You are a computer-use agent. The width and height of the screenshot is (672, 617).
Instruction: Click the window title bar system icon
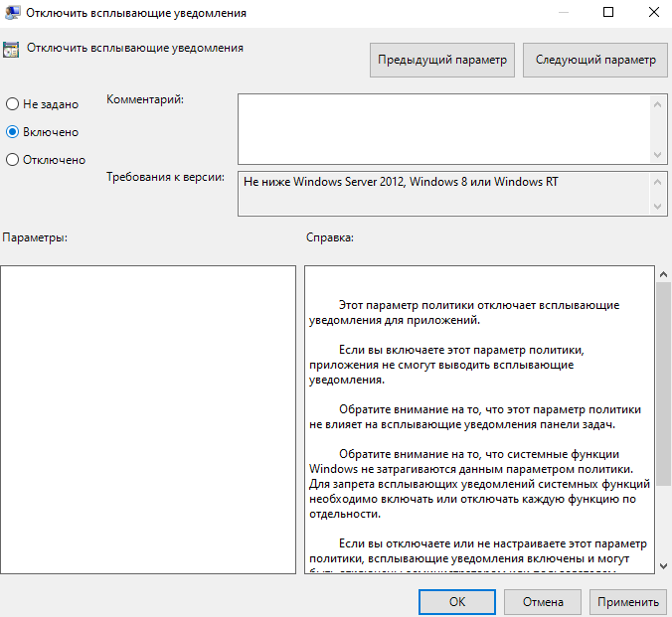[x=12, y=12]
